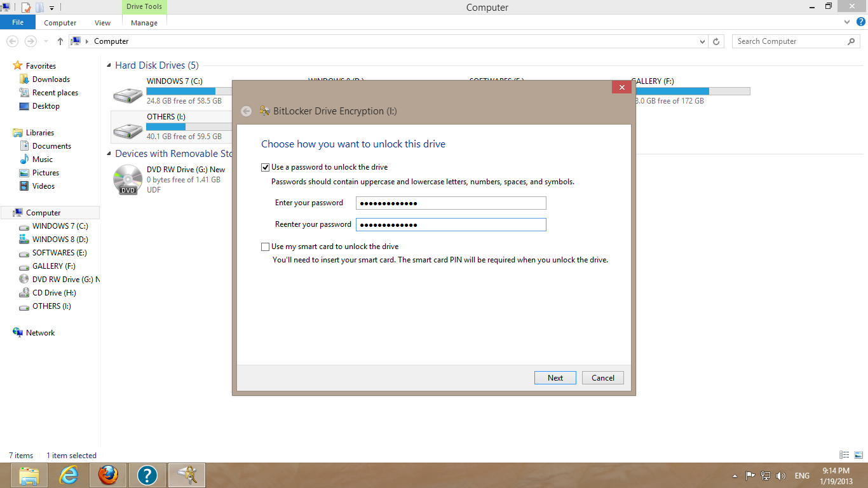Focus the 'Reenter your password' field
Screen dimensions: 868x488
(x=451, y=224)
